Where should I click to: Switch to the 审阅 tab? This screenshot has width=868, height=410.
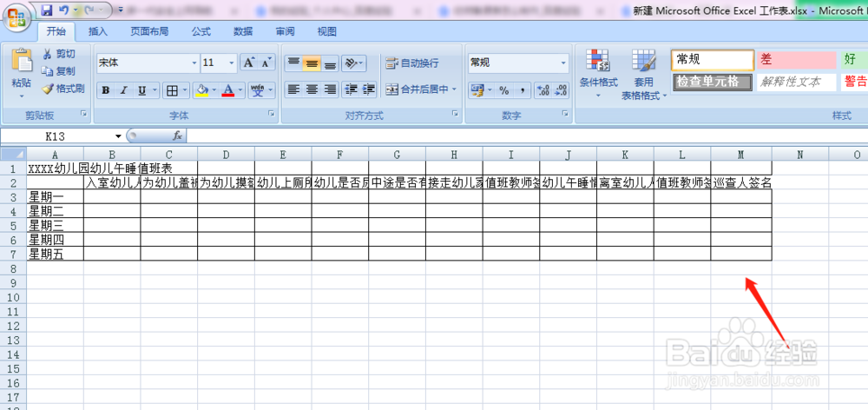click(285, 31)
